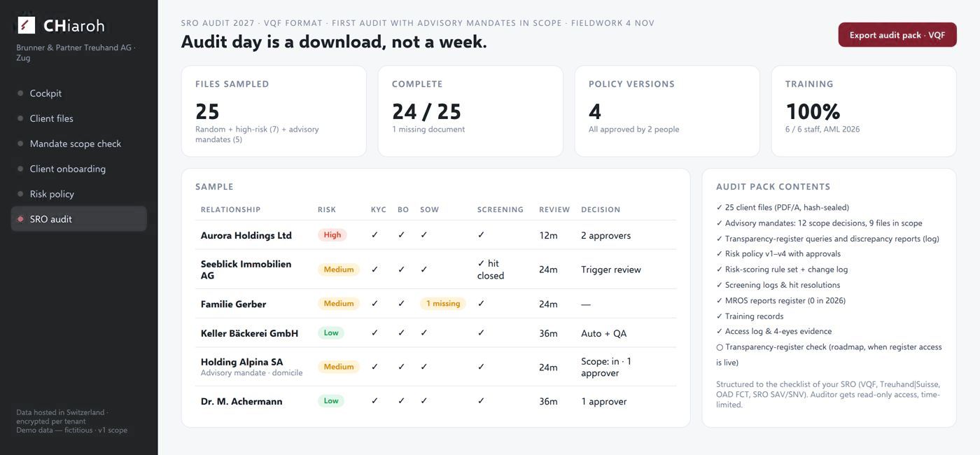
Task: Click the Files Sampled card
Action: point(274,111)
